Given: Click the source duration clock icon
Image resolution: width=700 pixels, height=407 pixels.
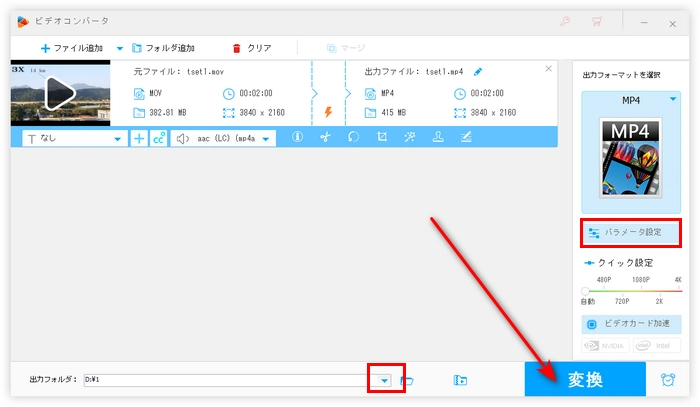Looking at the screenshot, I should coord(229,93).
